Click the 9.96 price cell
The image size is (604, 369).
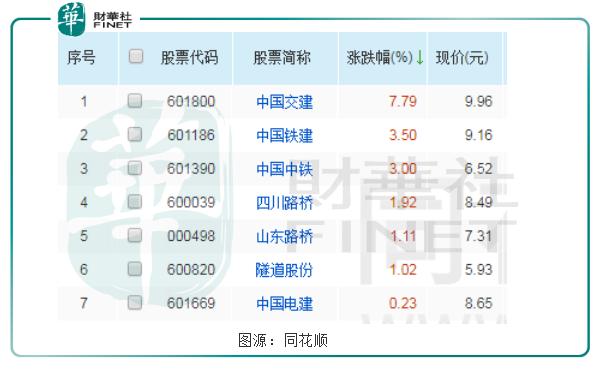click(x=478, y=101)
